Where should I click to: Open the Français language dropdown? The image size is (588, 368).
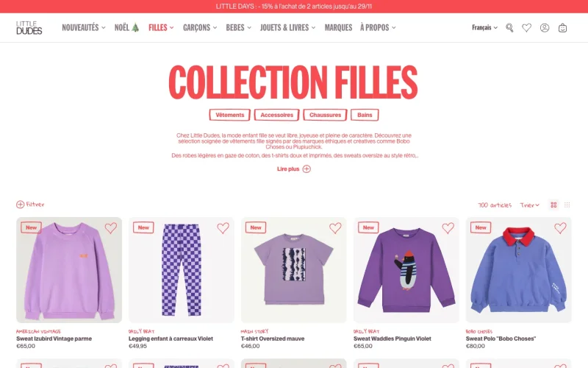click(x=484, y=27)
